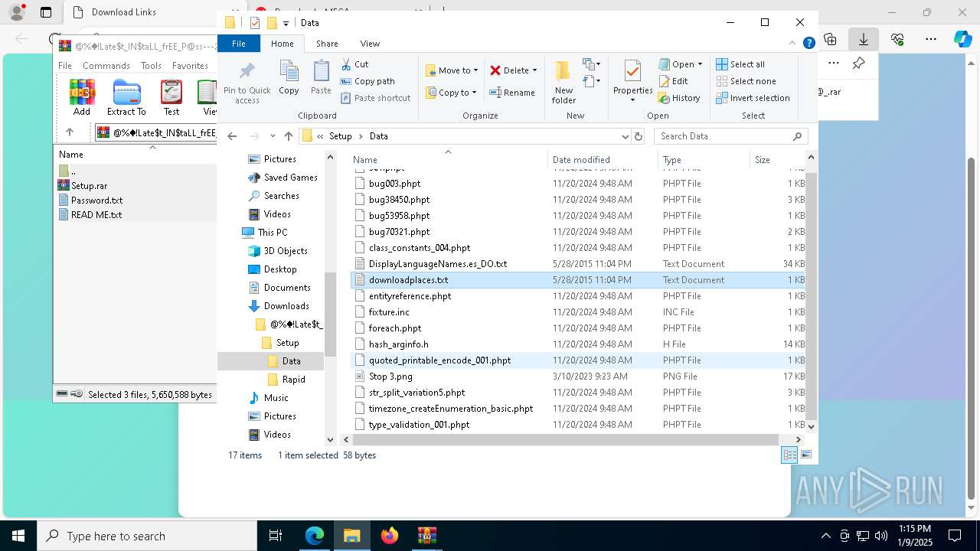This screenshot has height=551, width=980.
Task: Go up one folder level in Explorer
Action: point(288,136)
